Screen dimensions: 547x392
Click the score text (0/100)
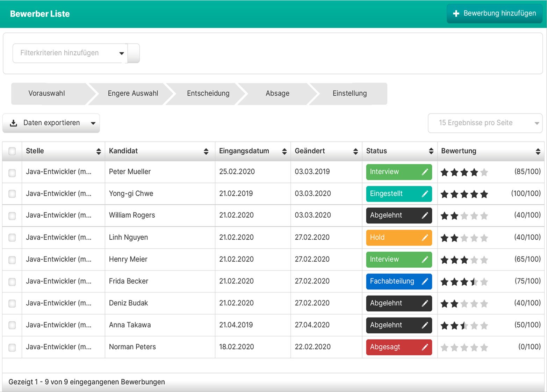point(529,347)
